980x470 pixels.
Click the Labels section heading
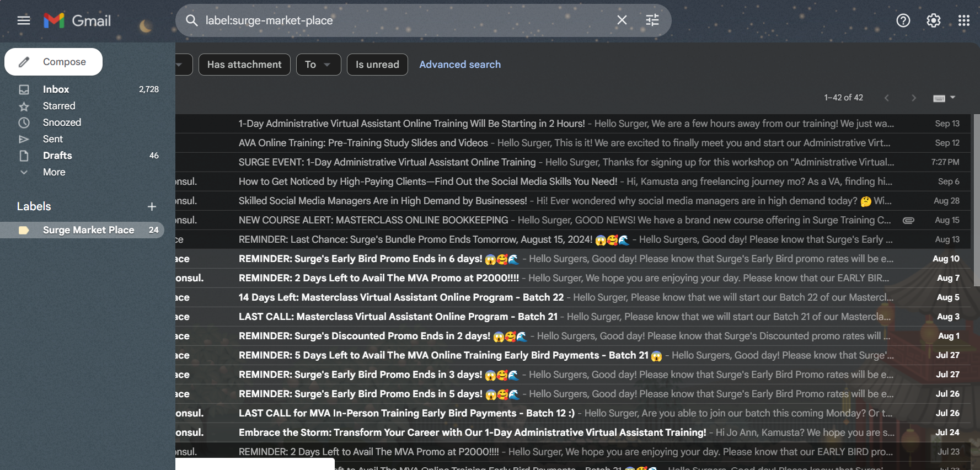coord(34,206)
